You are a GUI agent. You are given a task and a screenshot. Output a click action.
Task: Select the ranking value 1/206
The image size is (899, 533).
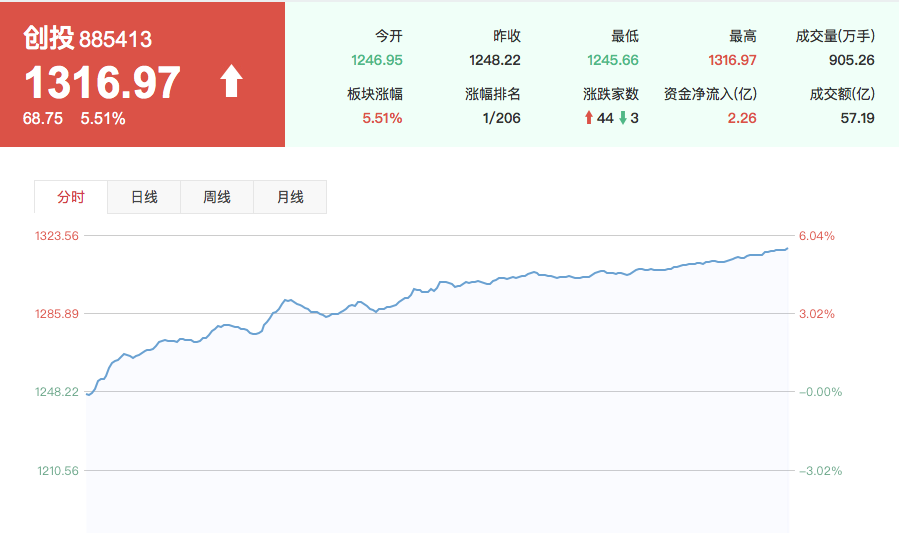coord(502,118)
